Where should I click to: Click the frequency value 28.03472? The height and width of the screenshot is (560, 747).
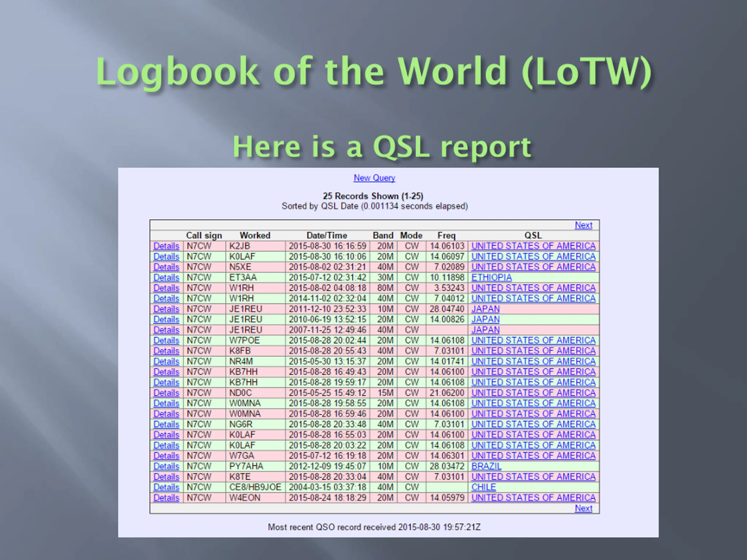coord(447,466)
